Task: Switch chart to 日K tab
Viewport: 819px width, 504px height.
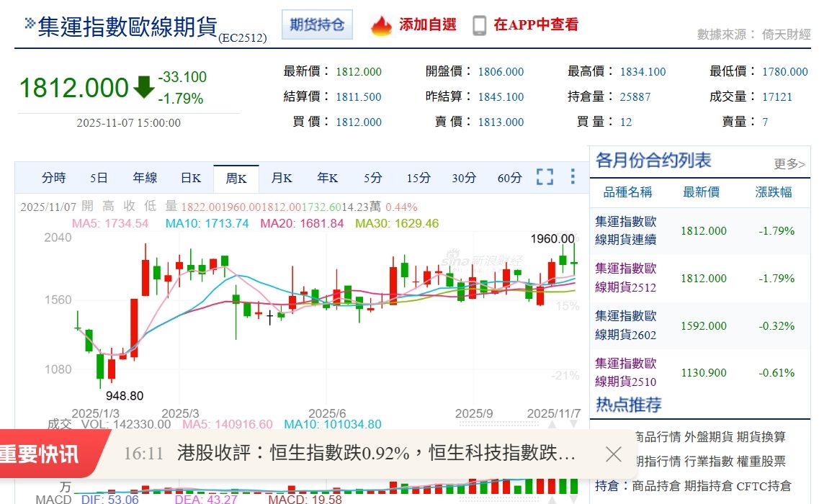Action: tap(191, 178)
